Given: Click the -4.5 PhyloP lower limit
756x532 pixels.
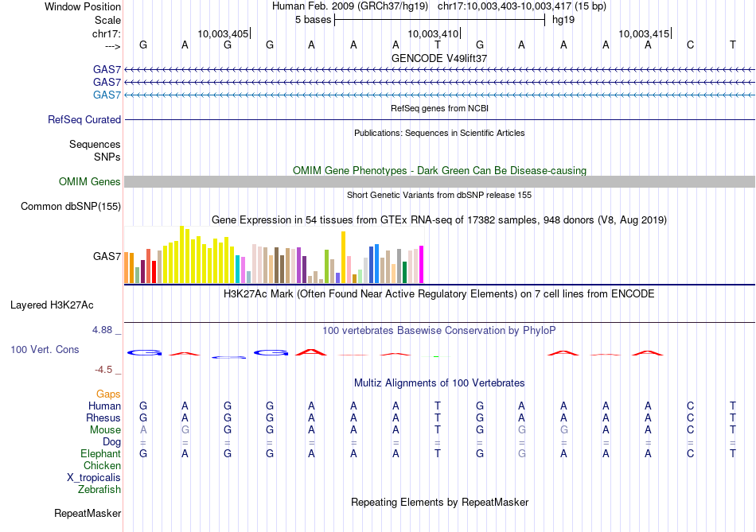Looking at the screenshot, I should click(103, 370).
